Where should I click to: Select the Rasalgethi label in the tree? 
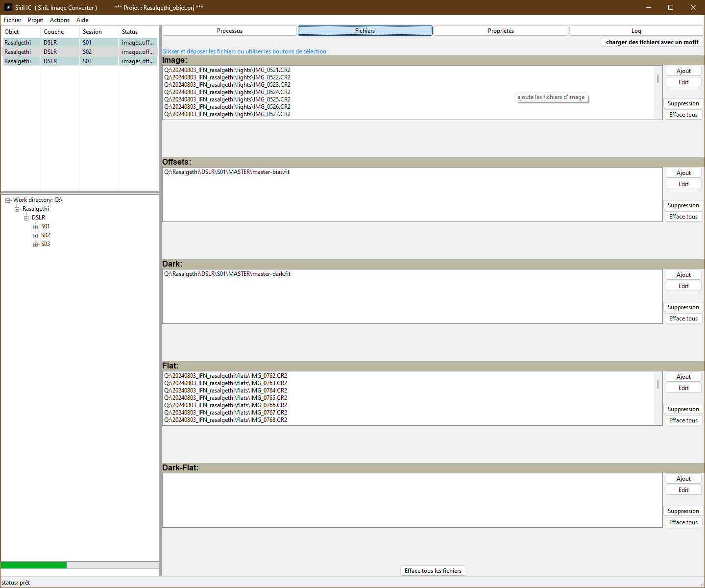[x=36, y=209]
